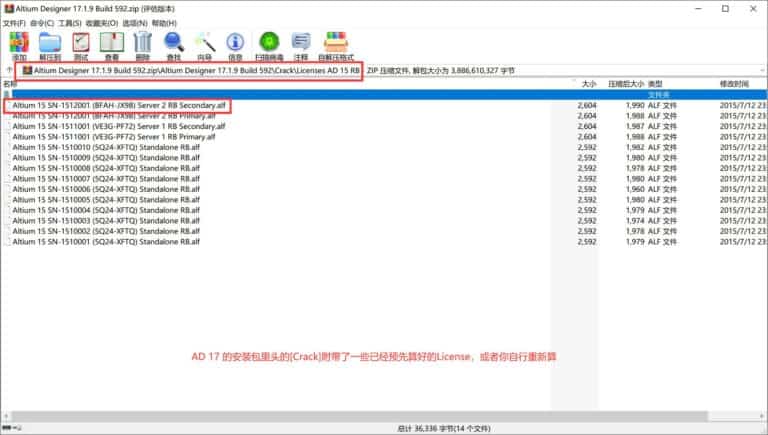Open the Wizard (向导) wand icon

coord(204,47)
